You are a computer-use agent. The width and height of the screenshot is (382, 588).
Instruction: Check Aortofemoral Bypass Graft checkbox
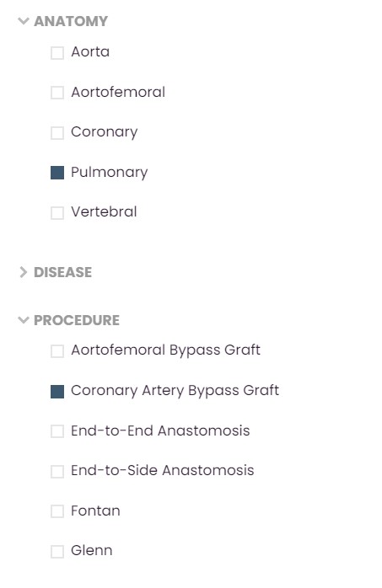click(57, 351)
